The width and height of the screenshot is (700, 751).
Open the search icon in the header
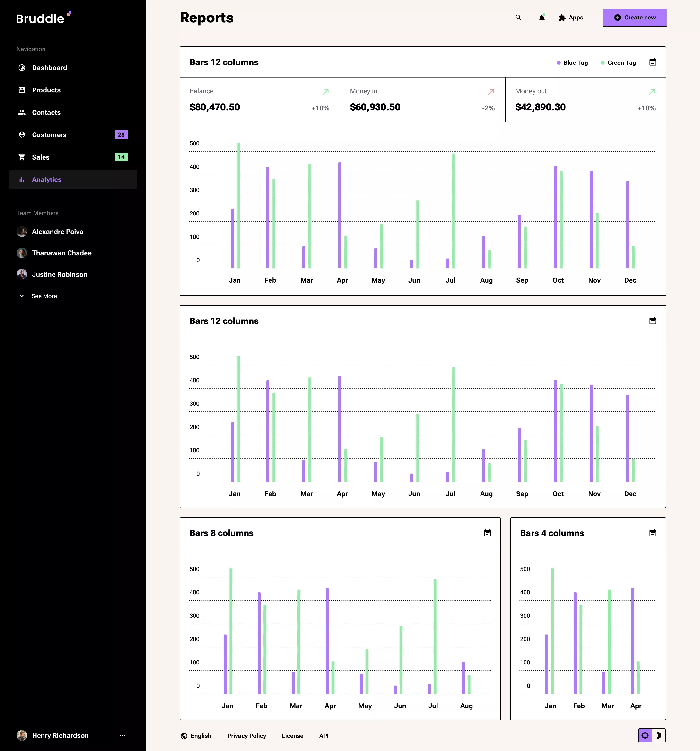[x=519, y=17]
